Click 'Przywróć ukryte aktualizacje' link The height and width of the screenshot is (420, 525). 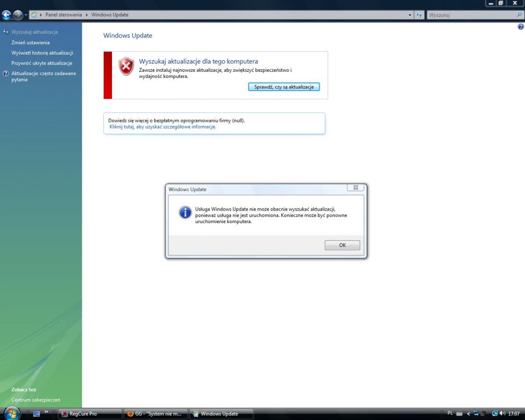[x=42, y=63]
